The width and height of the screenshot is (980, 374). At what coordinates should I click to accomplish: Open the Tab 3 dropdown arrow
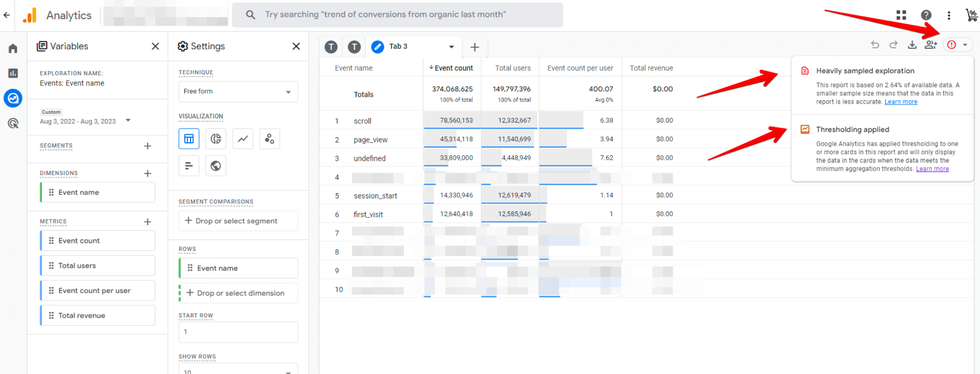click(451, 47)
